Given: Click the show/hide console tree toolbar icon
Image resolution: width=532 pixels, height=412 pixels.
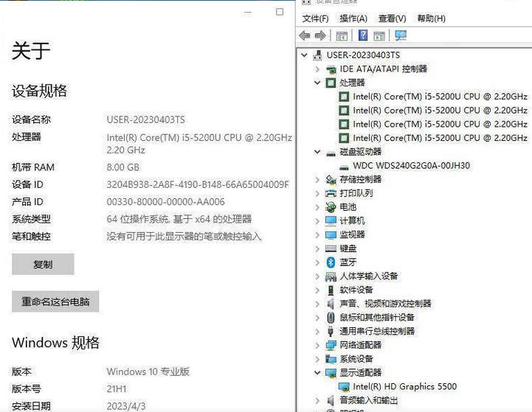Looking at the screenshot, I should click(342, 35).
